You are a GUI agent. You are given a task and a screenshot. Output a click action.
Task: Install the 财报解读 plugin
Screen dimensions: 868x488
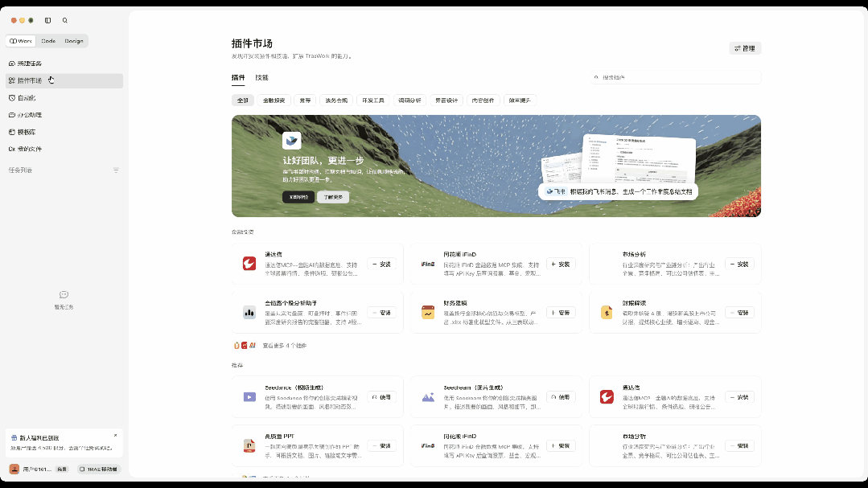[x=739, y=314]
